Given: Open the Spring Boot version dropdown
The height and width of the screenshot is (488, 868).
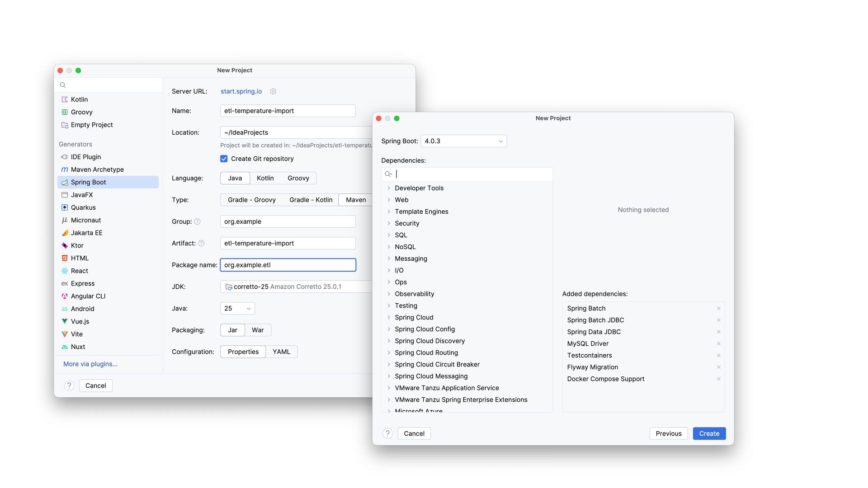Looking at the screenshot, I should click(x=463, y=141).
